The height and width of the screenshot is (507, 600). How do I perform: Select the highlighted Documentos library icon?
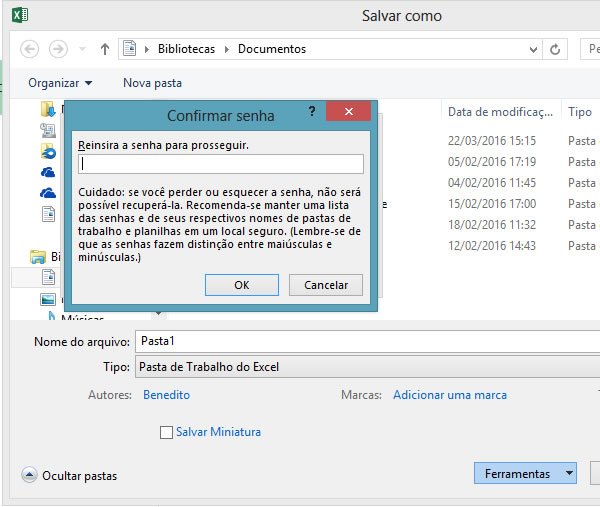tap(49, 277)
